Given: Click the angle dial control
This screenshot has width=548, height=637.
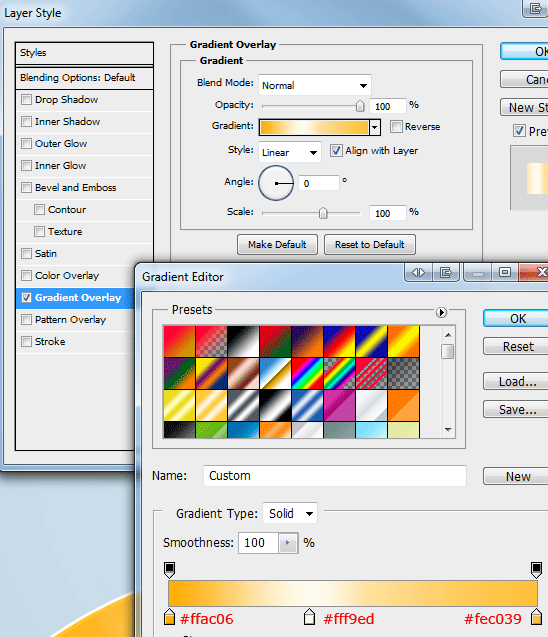Looking at the screenshot, I should pyautogui.click(x=276, y=183).
